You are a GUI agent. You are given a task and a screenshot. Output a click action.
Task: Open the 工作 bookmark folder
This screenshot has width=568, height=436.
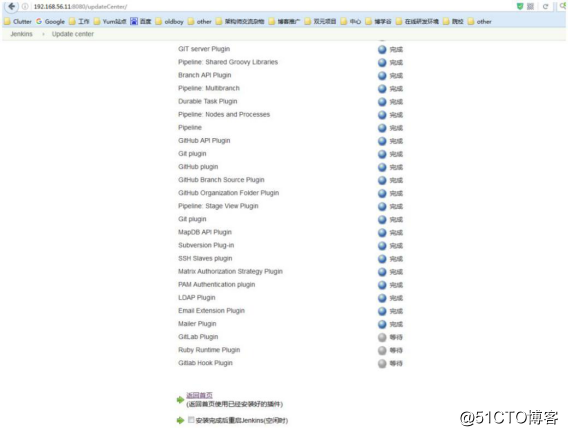point(79,21)
